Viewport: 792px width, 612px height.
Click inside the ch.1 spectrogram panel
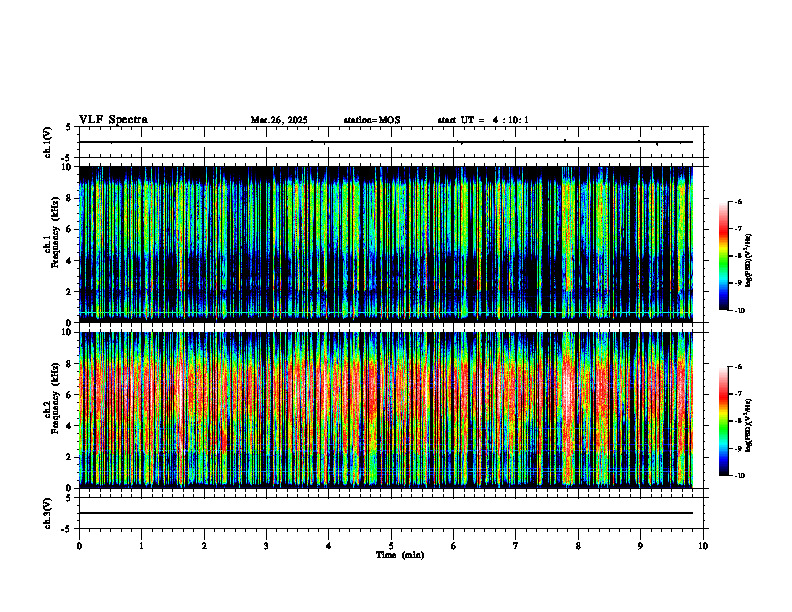tap(386, 244)
